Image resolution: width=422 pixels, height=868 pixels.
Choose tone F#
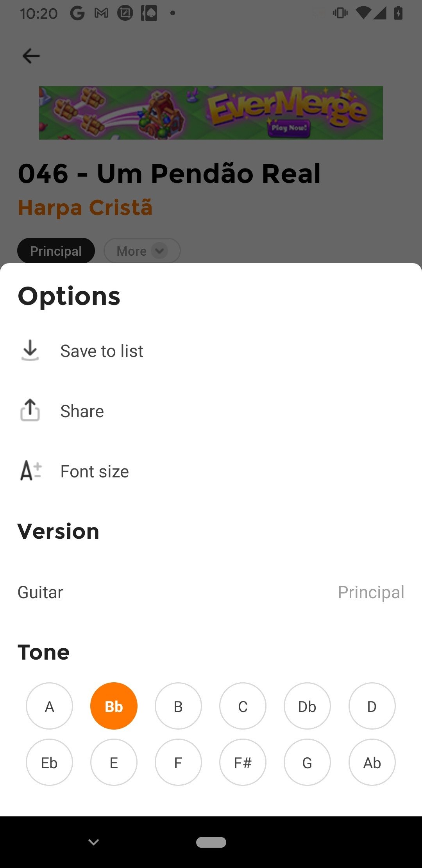pyautogui.click(x=243, y=762)
